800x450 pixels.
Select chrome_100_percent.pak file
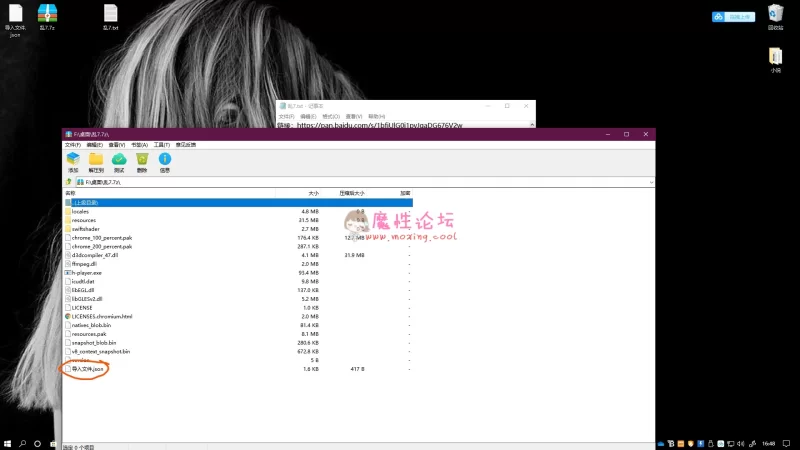click(102, 238)
